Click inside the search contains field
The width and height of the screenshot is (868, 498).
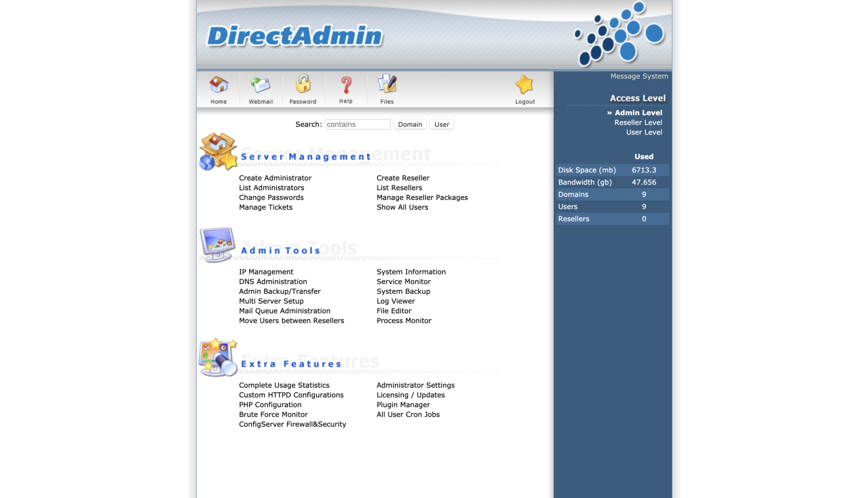point(357,124)
